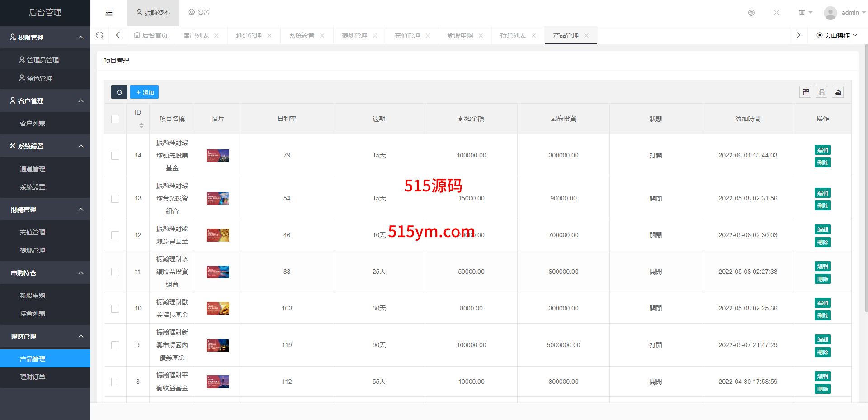868x420 pixels.
Task: Open the thumbnail image for product ID 9
Action: pyautogui.click(x=218, y=345)
